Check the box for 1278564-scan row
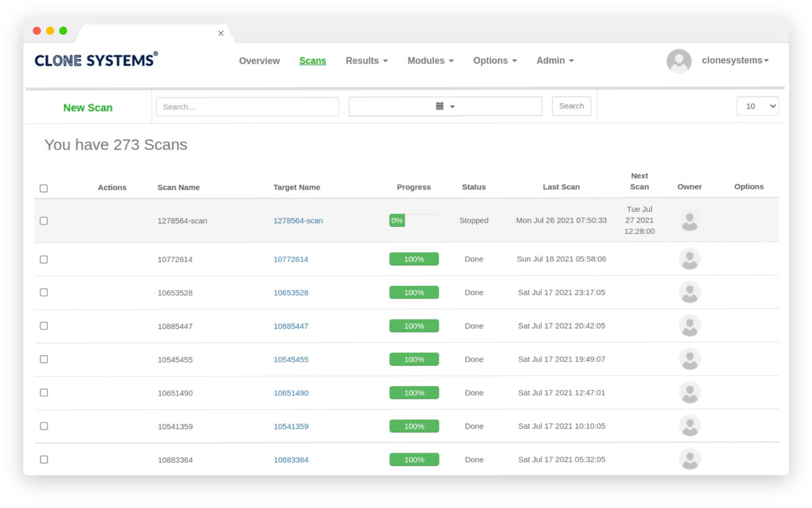The image size is (812, 508). click(44, 221)
